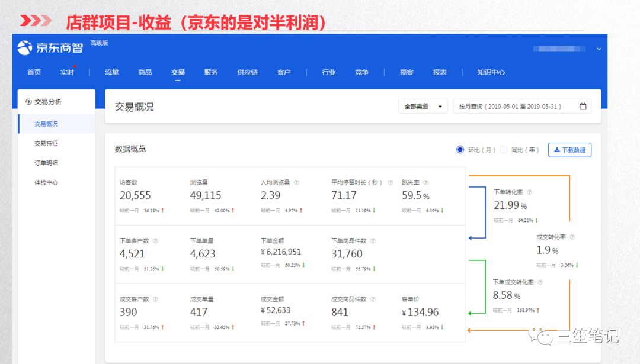Click the 成交商品件数 value 841

pyautogui.click(x=340, y=313)
